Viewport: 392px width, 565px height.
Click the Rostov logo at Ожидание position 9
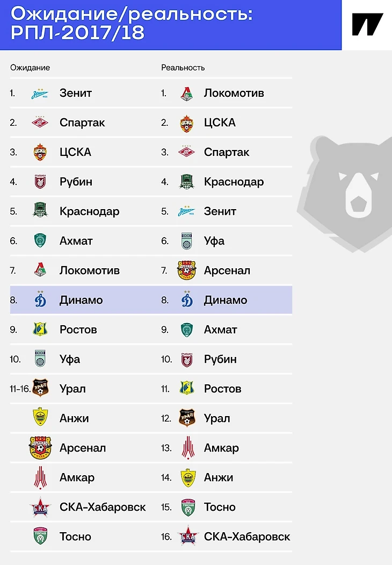pyautogui.click(x=40, y=330)
